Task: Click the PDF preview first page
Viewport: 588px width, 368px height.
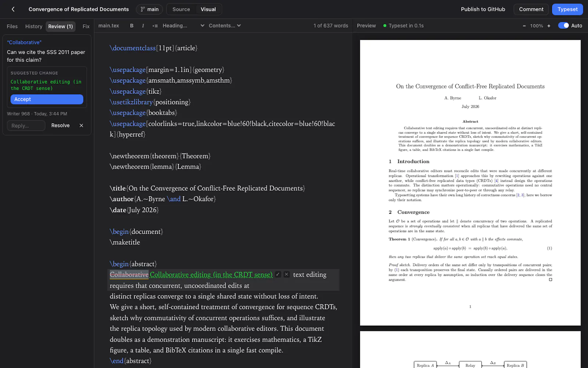Action: (470, 183)
